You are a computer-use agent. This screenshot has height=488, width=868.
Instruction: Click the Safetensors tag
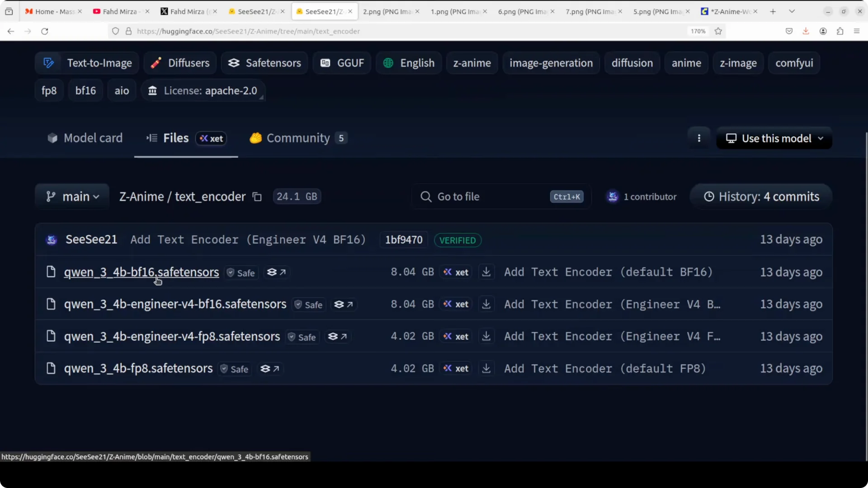coord(264,63)
